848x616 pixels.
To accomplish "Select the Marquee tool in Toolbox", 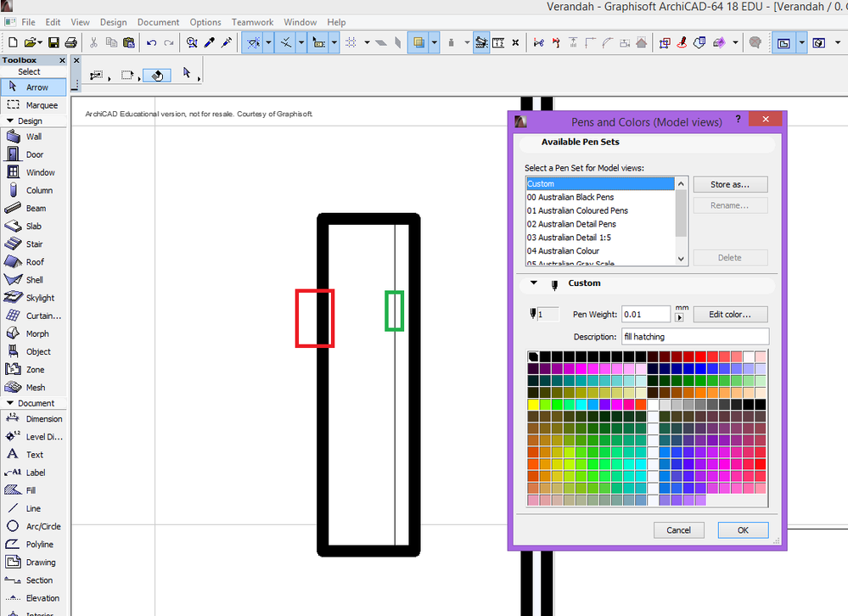I will click(x=34, y=105).
